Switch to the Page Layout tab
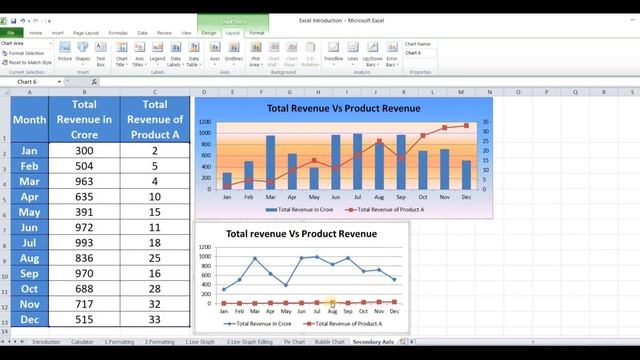The image size is (640, 360). pos(86,33)
